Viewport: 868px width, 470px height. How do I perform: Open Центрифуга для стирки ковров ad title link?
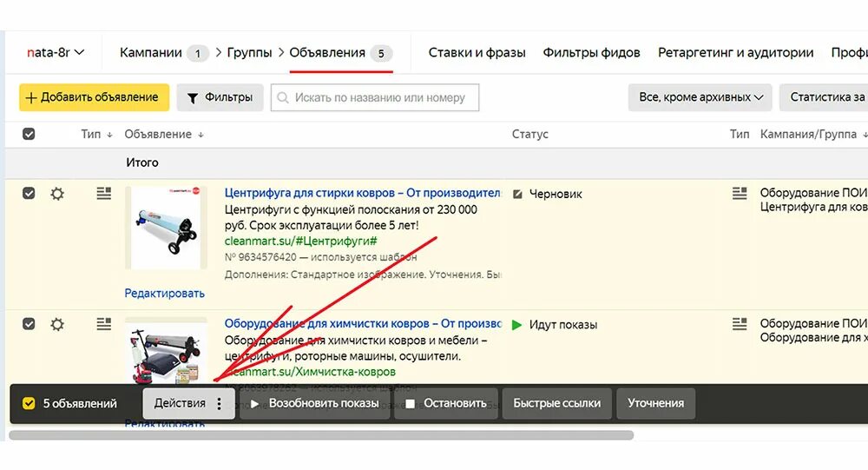tap(363, 193)
